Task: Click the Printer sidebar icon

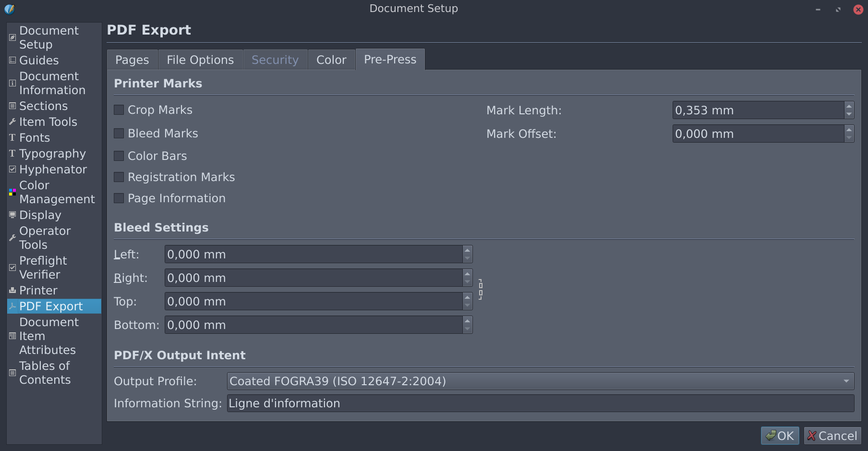Action: coord(12,290)
